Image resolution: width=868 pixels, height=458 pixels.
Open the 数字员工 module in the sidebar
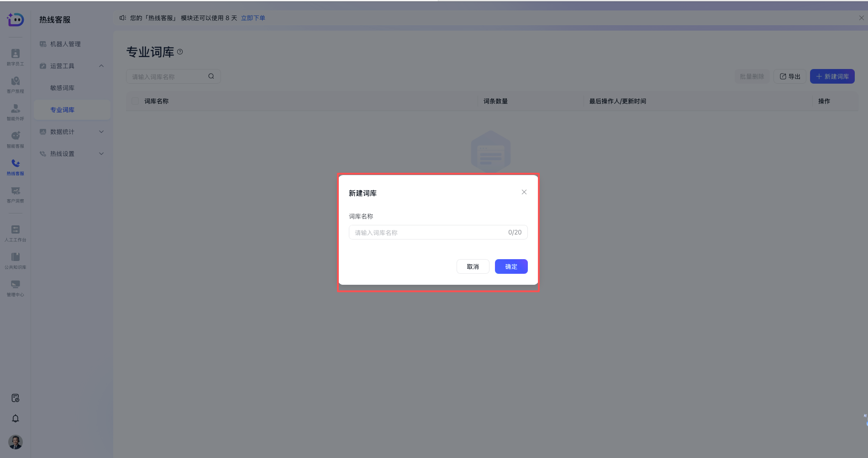15,56
